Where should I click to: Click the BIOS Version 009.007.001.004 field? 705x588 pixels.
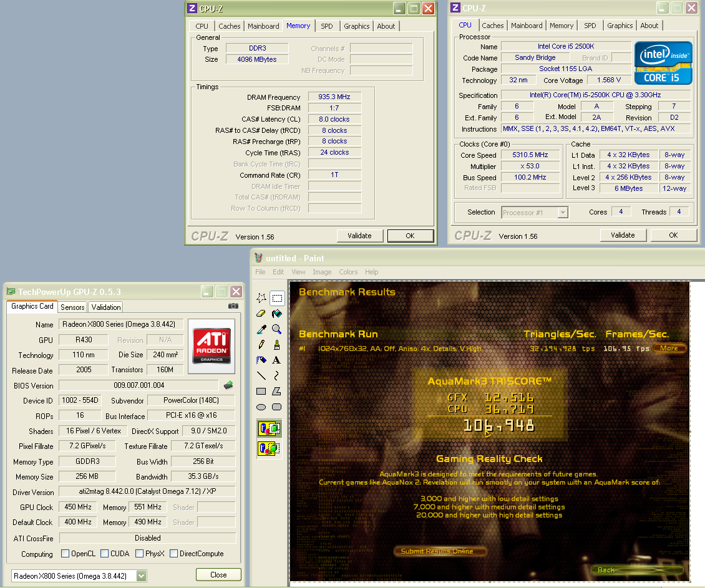pos(139,385)
